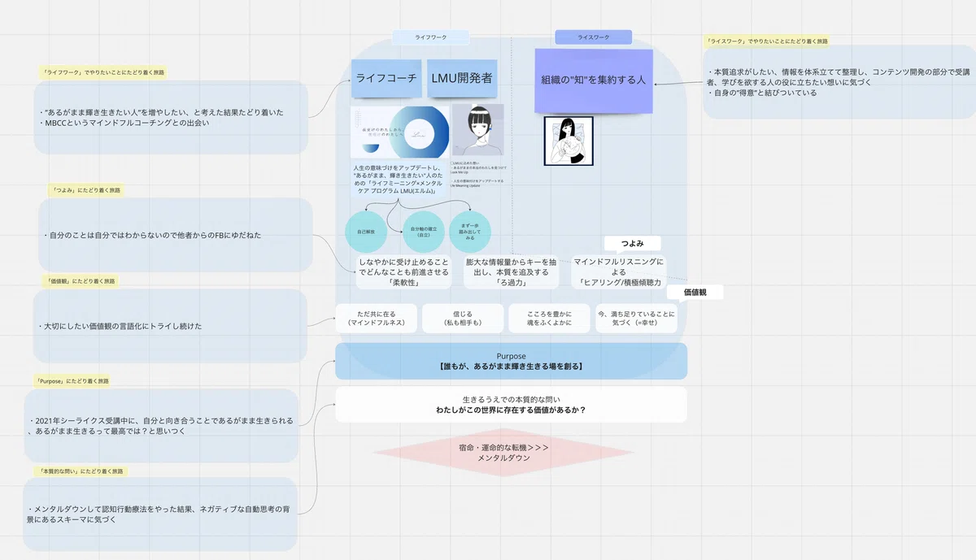976x560 pixels.
Task: Click the note about 認知行動療法 and スキーマ
Action: point(159,514)
